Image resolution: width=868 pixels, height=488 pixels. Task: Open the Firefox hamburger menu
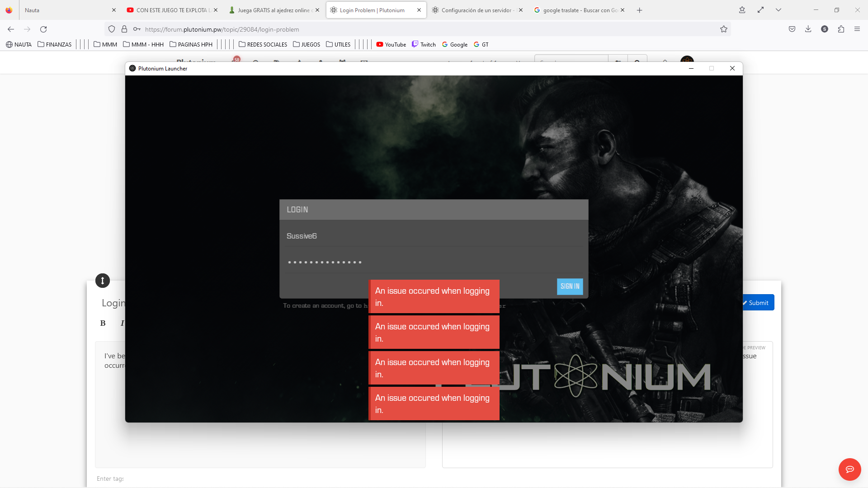click(857, 29)
